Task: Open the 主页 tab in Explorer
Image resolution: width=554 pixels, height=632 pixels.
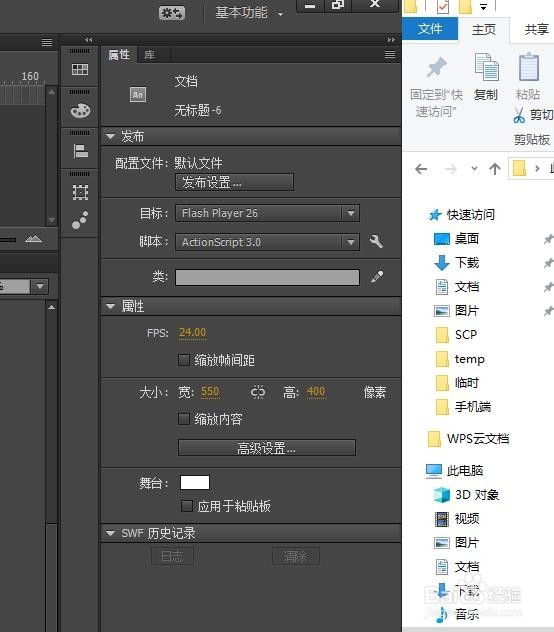Action: coord(484,29)
